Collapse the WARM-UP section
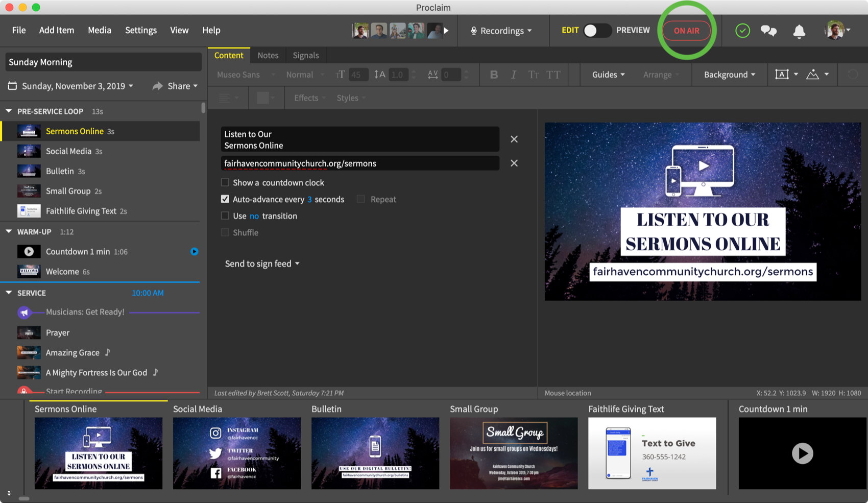This screenshot has height=503, width=868. pyautogui.click(x=9, y=231)
